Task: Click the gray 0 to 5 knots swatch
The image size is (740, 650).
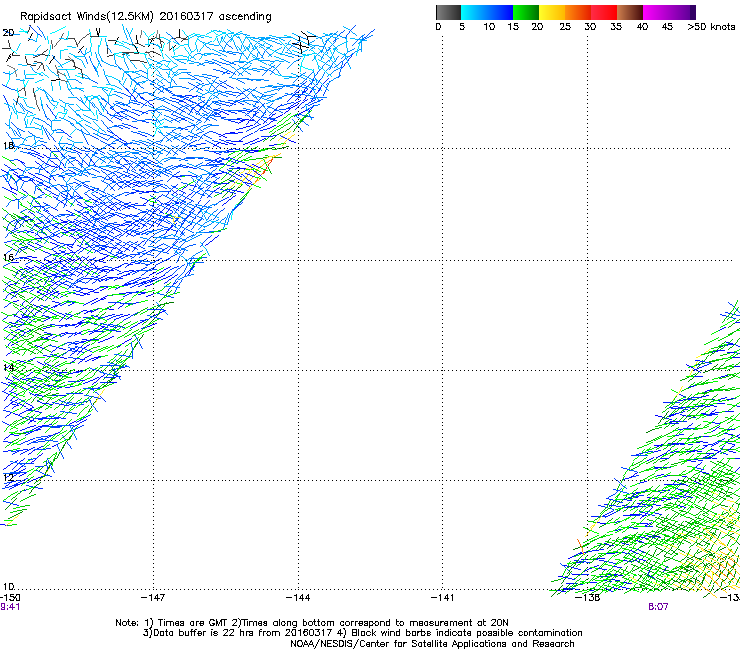Action: (448, 12)
